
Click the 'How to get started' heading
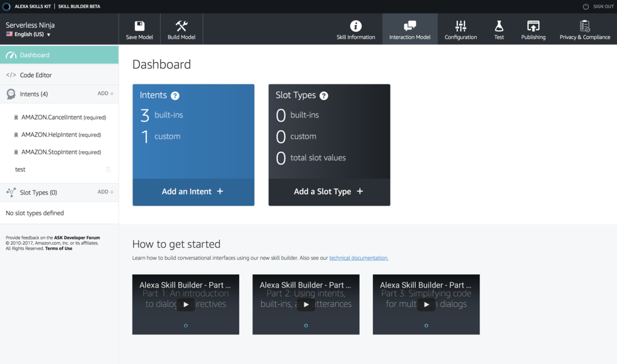177,244
